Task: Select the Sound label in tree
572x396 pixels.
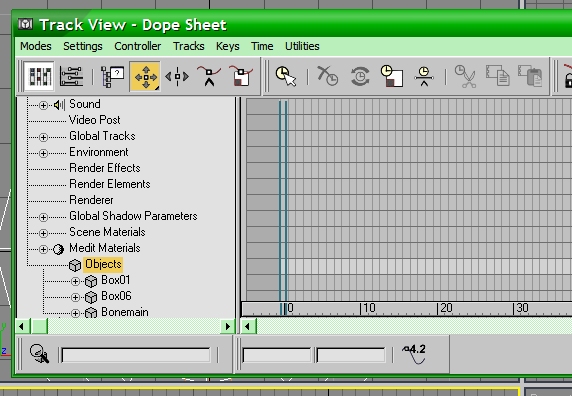Action: click(x=85, y=104)
